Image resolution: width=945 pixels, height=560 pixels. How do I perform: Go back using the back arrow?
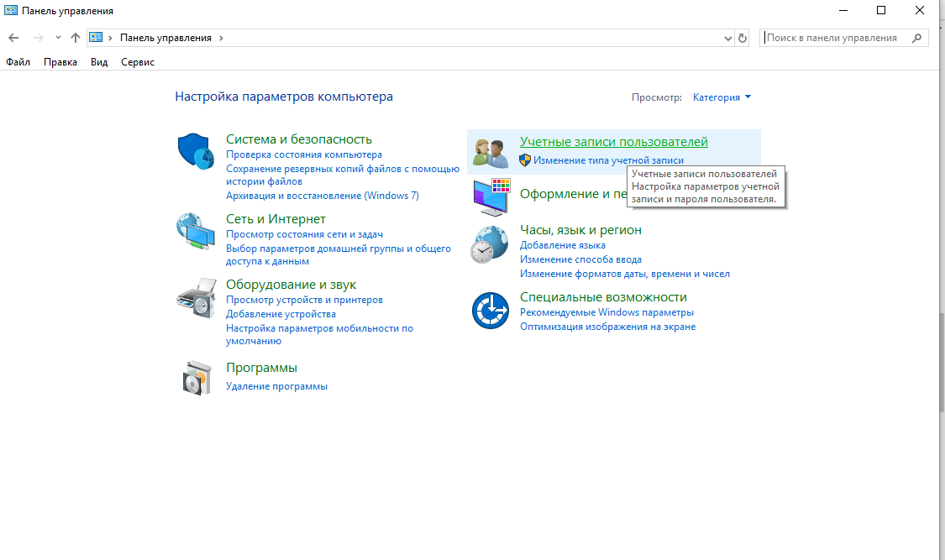pos(13,38)
